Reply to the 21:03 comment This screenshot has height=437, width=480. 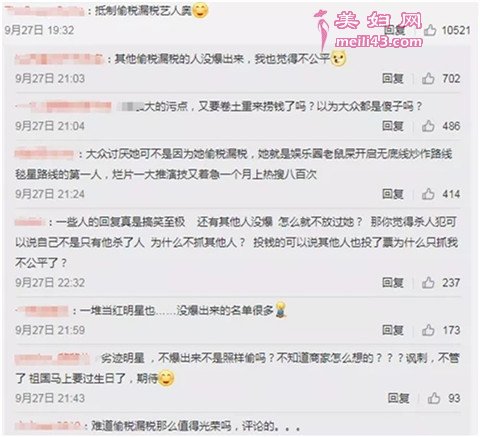393,79
